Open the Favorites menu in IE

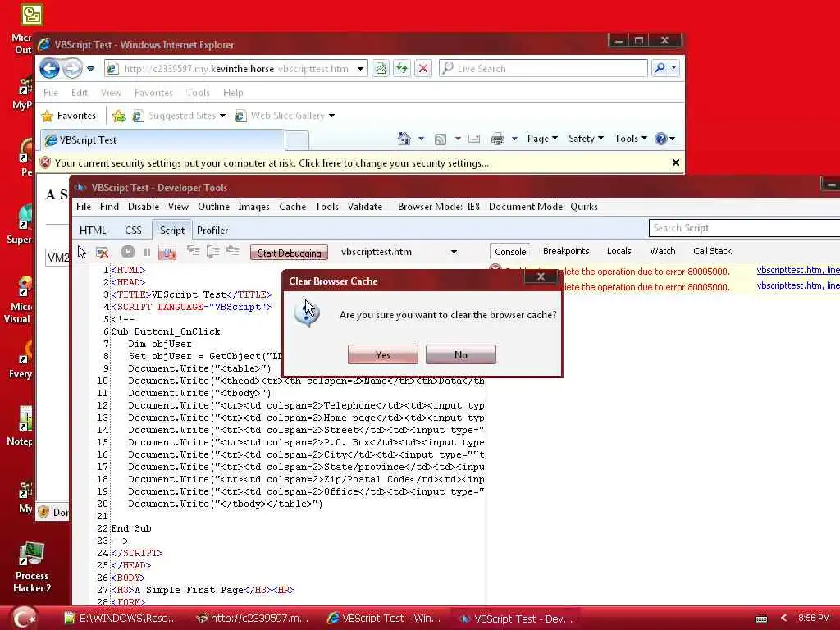153,93
